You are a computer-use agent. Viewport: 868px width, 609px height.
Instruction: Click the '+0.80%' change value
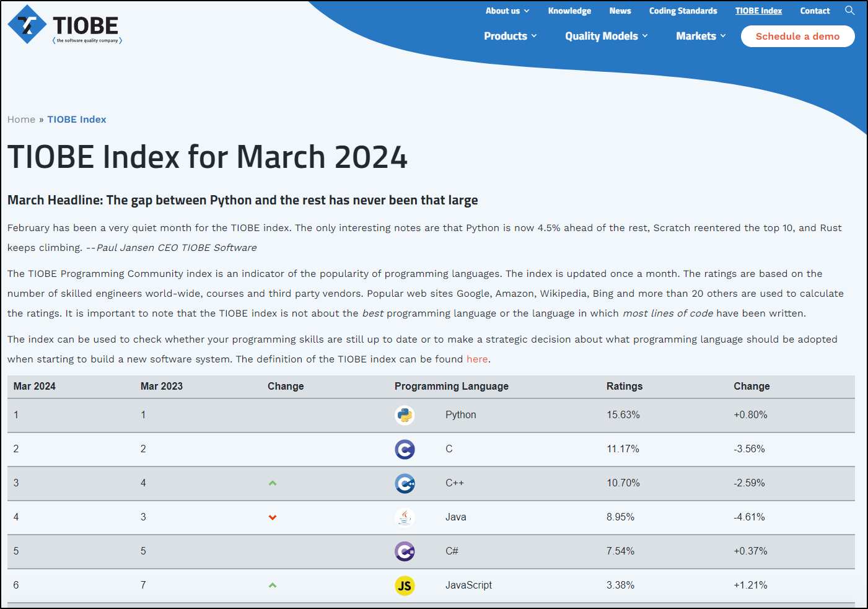coord(750,414)
